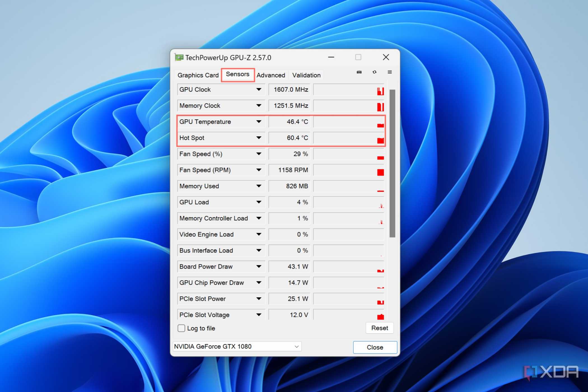This screenshot has height=392, width=588.
Task: Click the sensor list vertical scrollbar
Action: click(392, 164)
